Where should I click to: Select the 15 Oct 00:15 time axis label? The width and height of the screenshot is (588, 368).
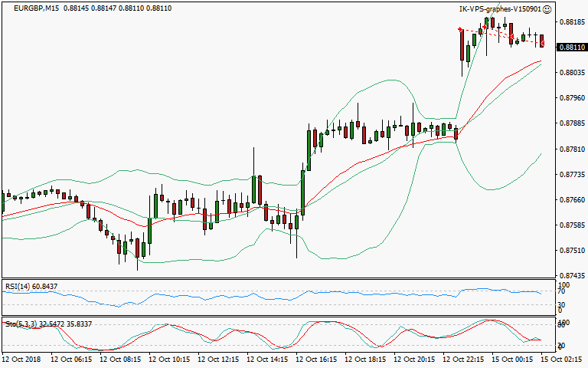click(513, 359)
